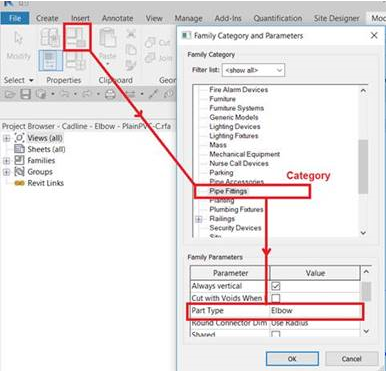
Task: Click category list scroll up arrow
Action: coord(363,90)
